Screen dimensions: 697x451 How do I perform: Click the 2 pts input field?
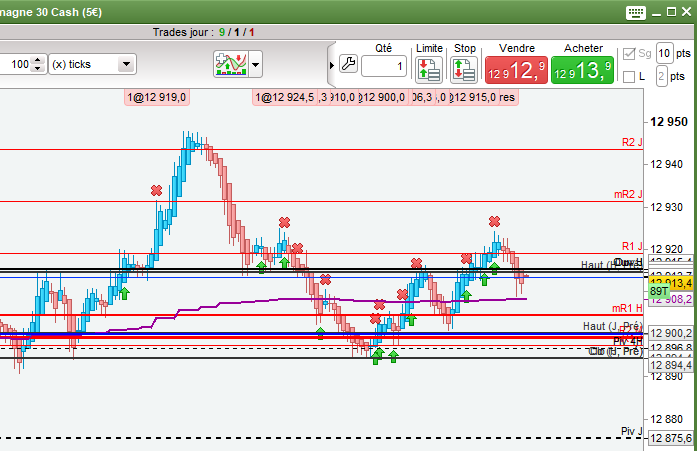click(661, 76)
